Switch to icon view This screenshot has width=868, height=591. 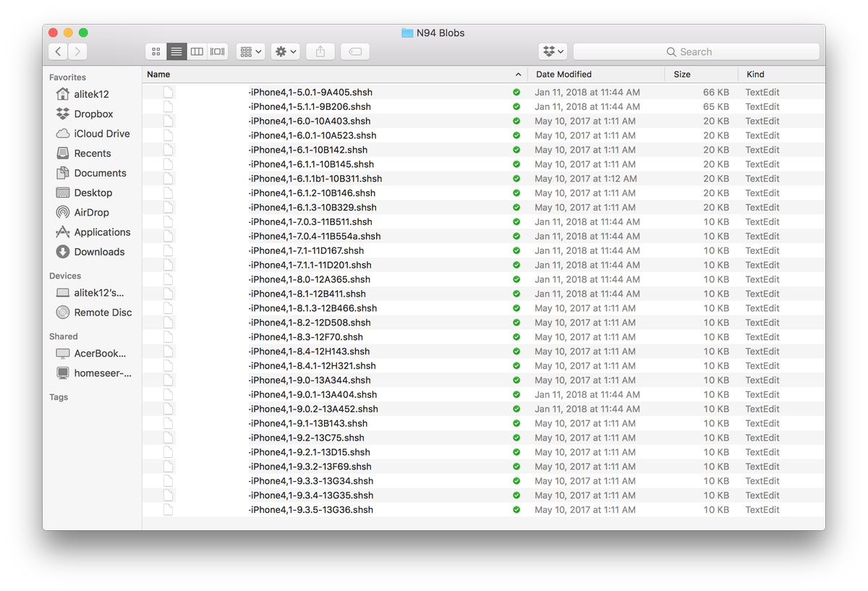click(x=156, y=51)
